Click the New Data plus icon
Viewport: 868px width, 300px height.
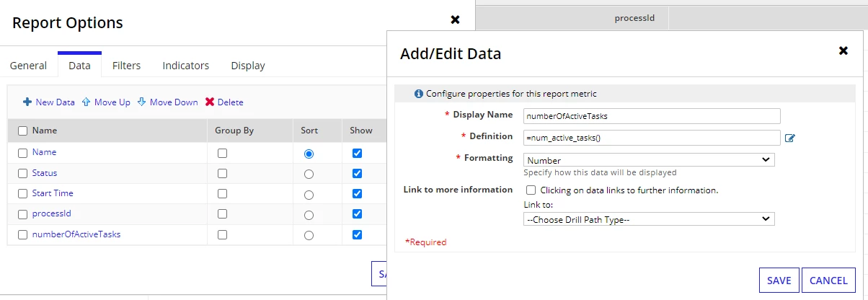pos(27,102)
